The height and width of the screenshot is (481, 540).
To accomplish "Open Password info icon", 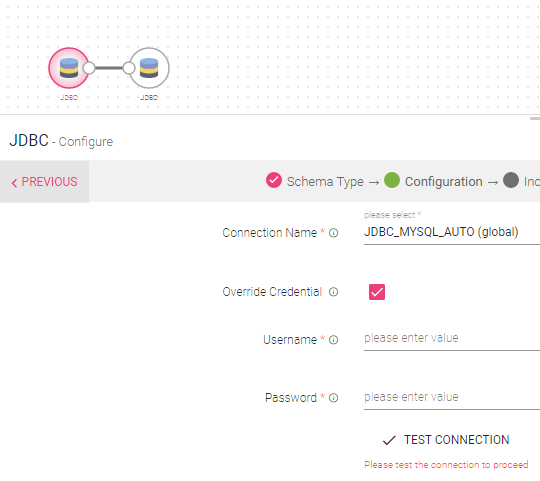I will [333, 398].
